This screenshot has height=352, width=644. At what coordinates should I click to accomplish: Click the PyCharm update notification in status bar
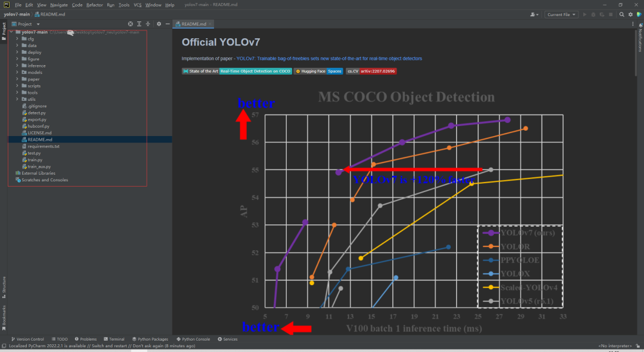click(102, 346)
